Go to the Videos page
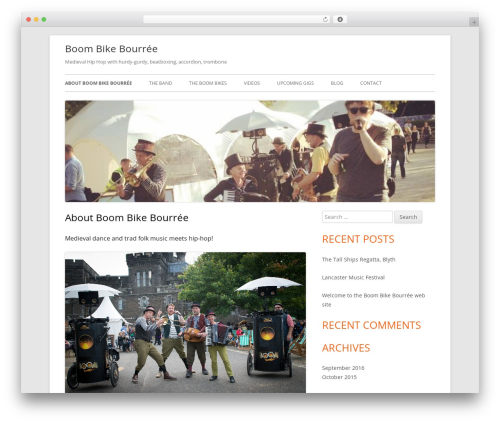Viewport: 500px width, 423px height. coord(252,83)
